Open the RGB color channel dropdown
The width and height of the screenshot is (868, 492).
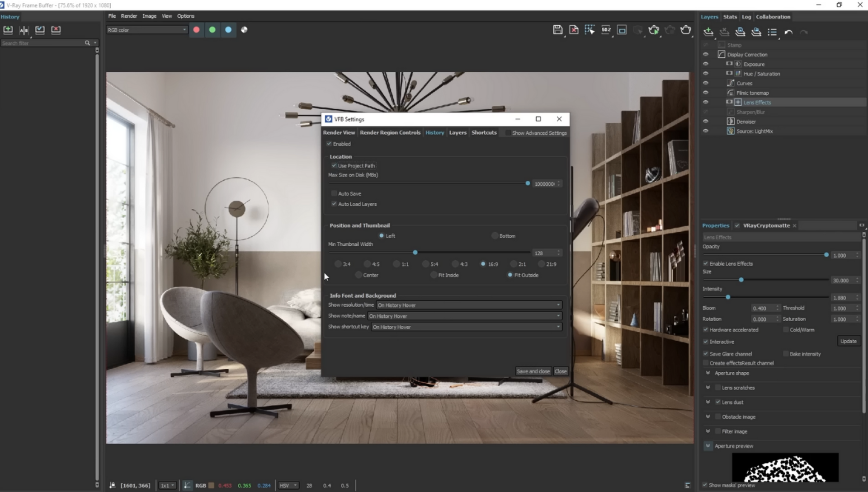click(147, 30)
